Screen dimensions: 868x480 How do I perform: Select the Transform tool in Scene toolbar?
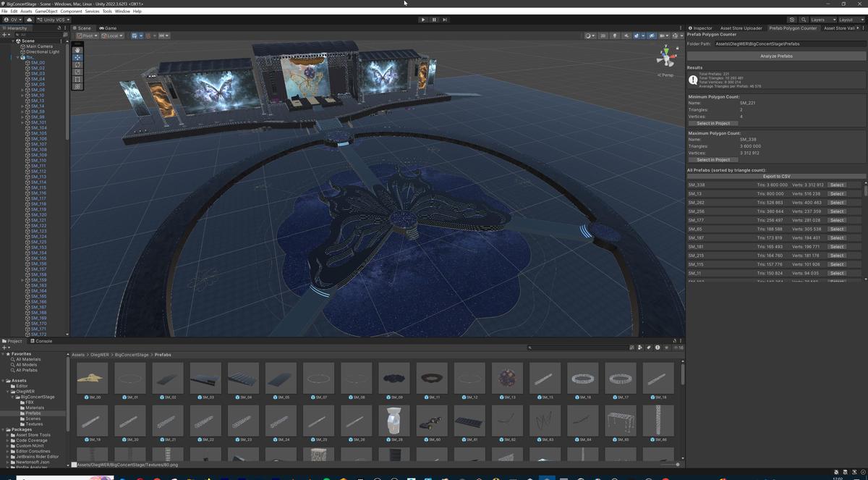[x=77, y=86]
